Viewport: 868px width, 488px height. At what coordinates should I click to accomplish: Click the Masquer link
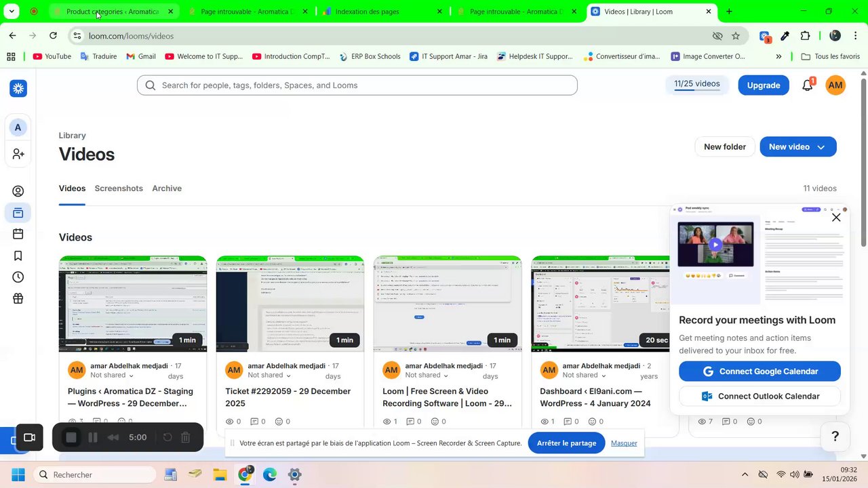coord(624,443)
